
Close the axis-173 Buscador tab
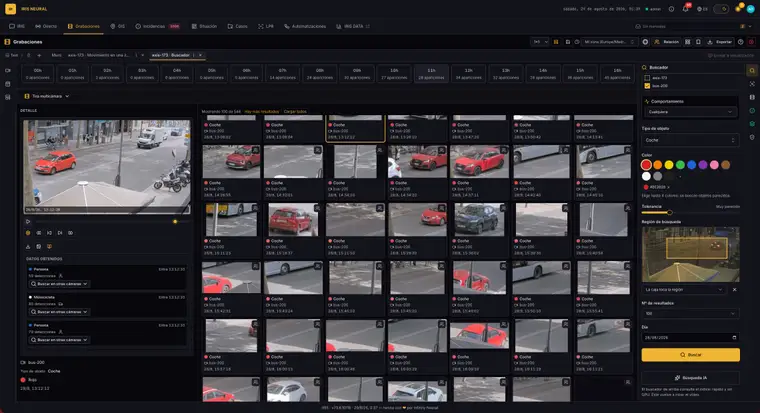tap(200, 55)
